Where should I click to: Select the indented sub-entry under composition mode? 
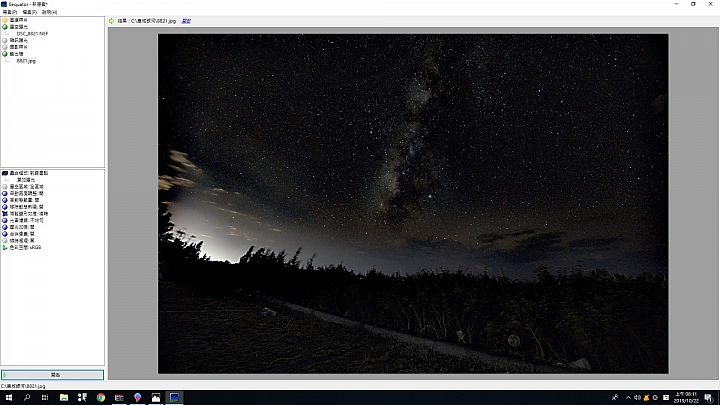click(x=26, y=180)
